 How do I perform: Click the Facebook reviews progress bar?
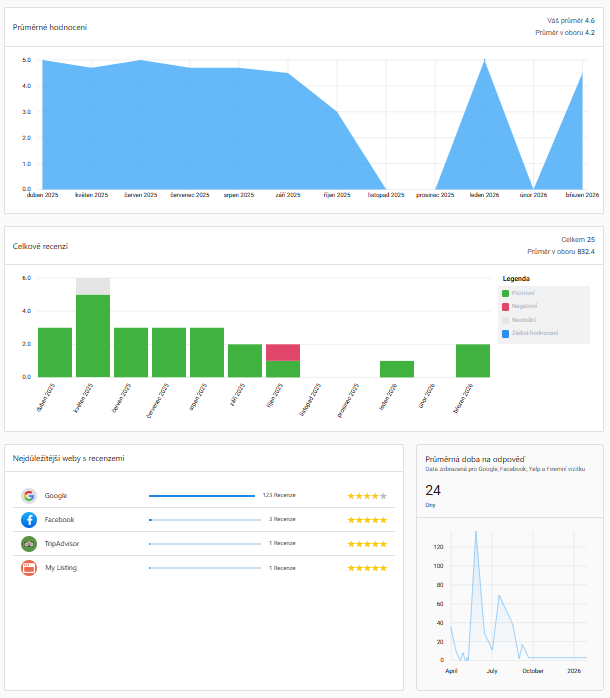point(205,520)
